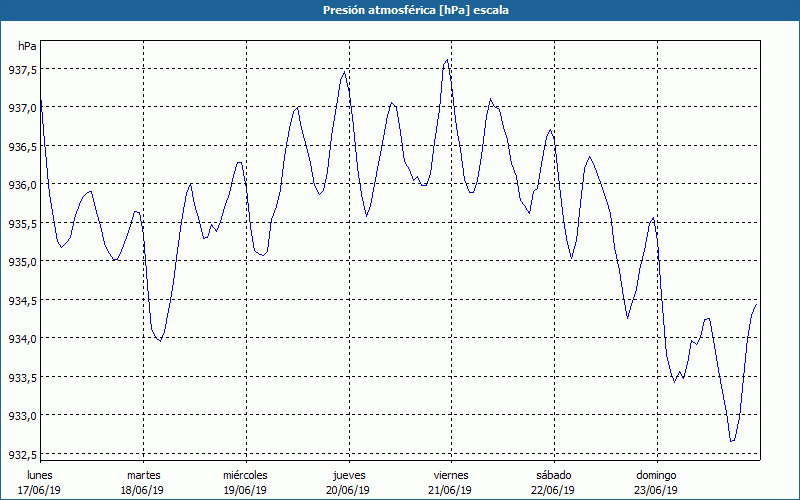
Task: Click the 17/06/19 date label
Action: click(39, 490)
